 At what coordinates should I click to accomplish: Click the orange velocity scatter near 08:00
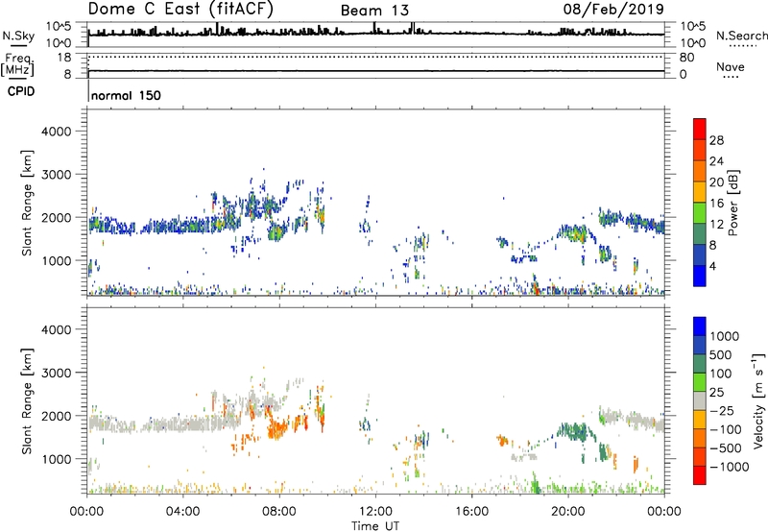coord(278,429)
